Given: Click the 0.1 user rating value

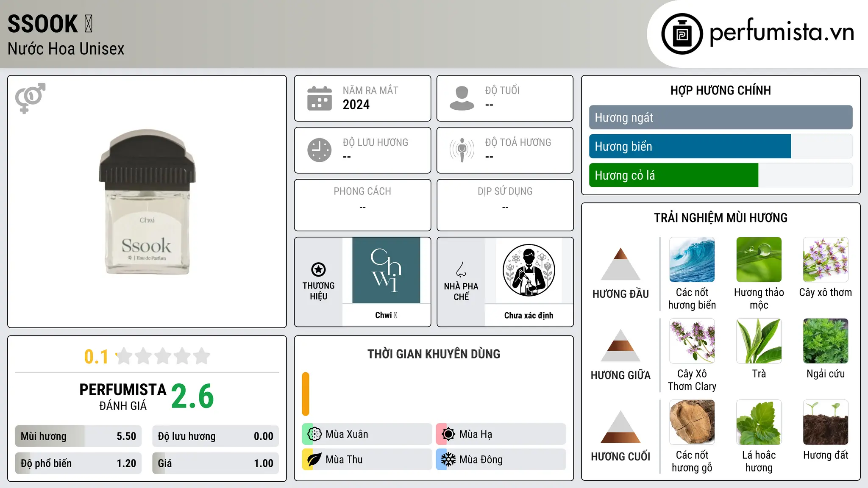Looking at the screenshot, I should (x=96, y=357).
